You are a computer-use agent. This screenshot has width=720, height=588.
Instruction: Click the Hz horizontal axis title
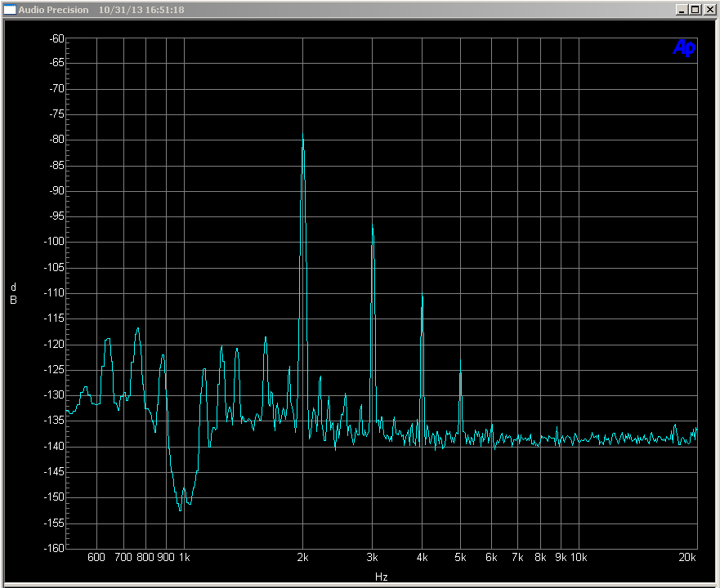point(381,577)
